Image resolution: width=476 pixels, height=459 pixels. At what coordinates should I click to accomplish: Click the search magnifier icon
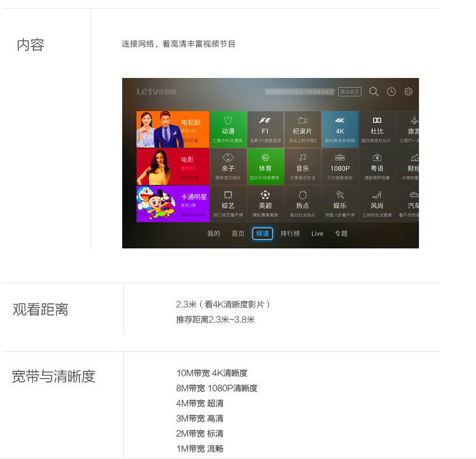[374, 92]
